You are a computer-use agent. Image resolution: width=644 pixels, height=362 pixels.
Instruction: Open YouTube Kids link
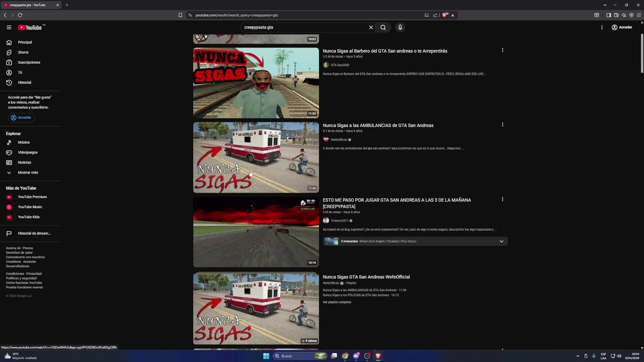29,217
